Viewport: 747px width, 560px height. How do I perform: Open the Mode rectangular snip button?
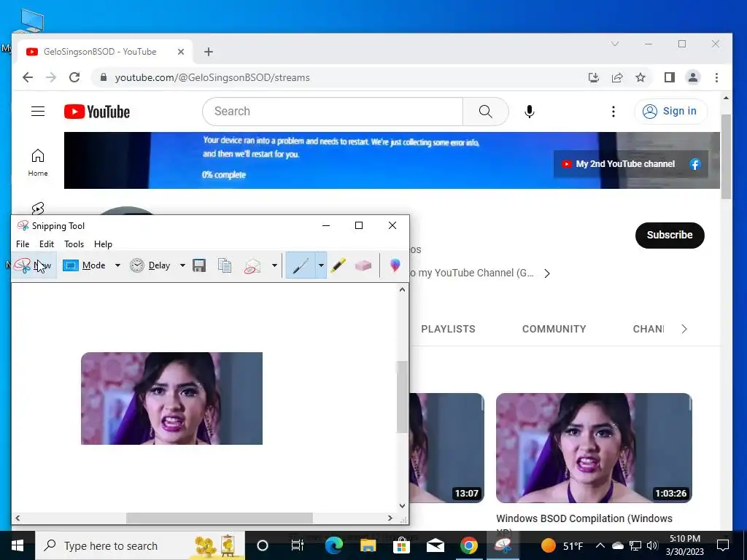point(85,265)
